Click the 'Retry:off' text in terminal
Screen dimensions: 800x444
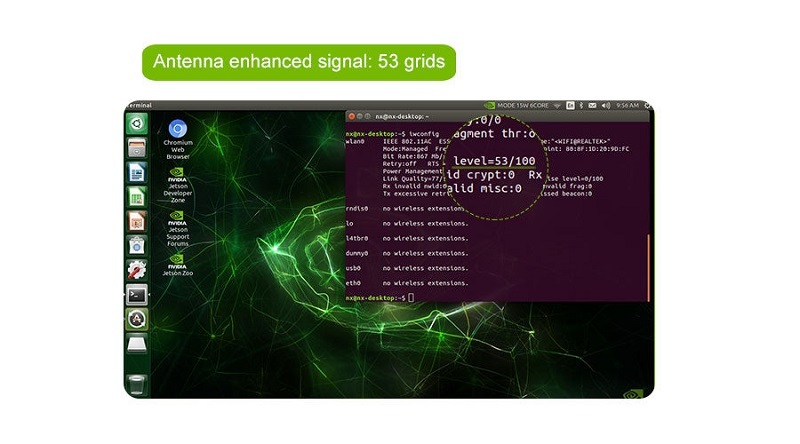coord(399,164)
